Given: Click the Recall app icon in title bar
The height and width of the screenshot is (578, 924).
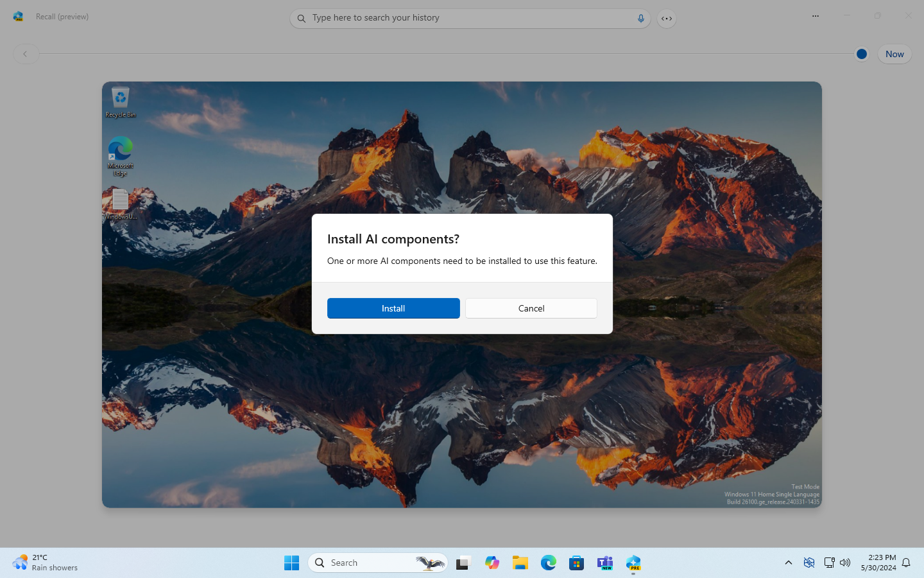Looking at the screenshot, I should tap(18, 17).
